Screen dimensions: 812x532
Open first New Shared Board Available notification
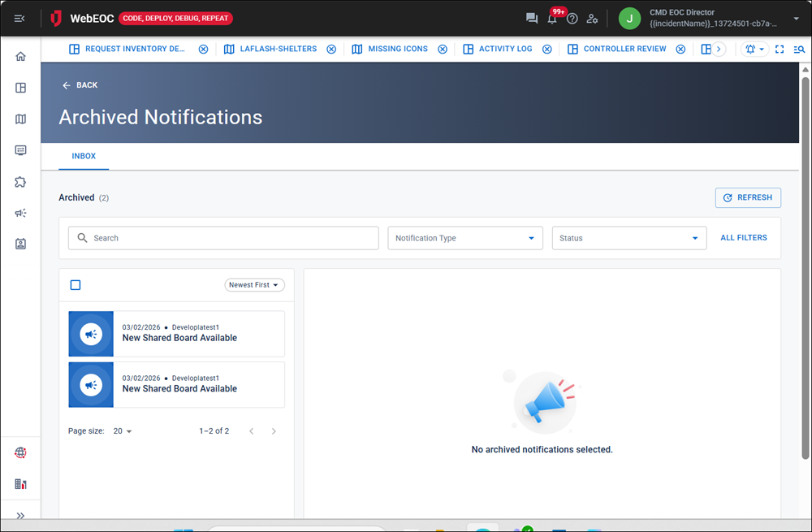(176, 334)
